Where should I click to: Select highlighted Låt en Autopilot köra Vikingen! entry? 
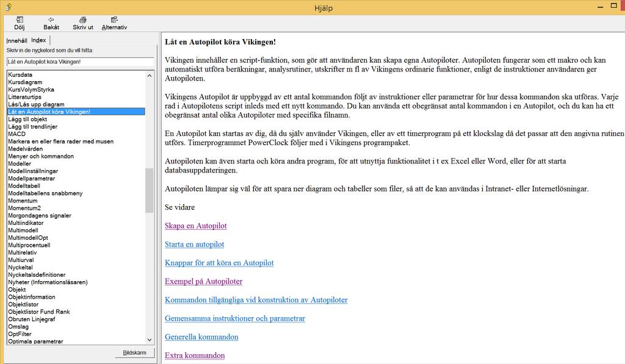(76, 112)
